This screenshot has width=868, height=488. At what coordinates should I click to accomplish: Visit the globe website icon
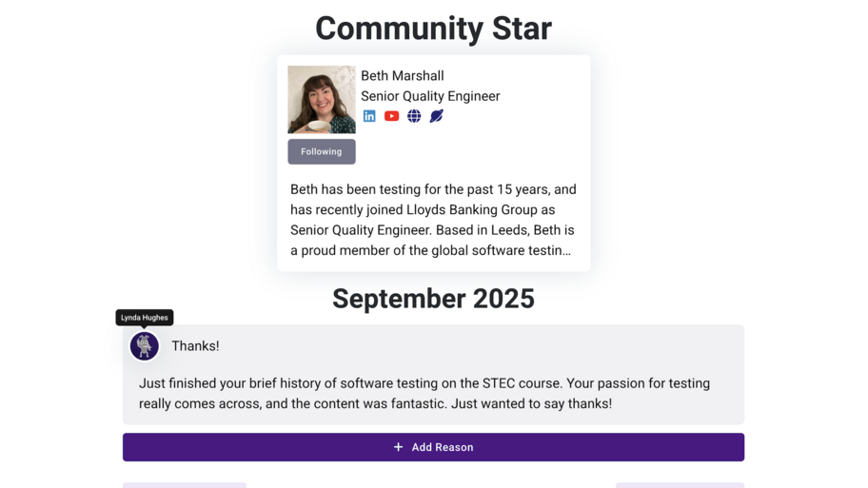pos(414,116)
